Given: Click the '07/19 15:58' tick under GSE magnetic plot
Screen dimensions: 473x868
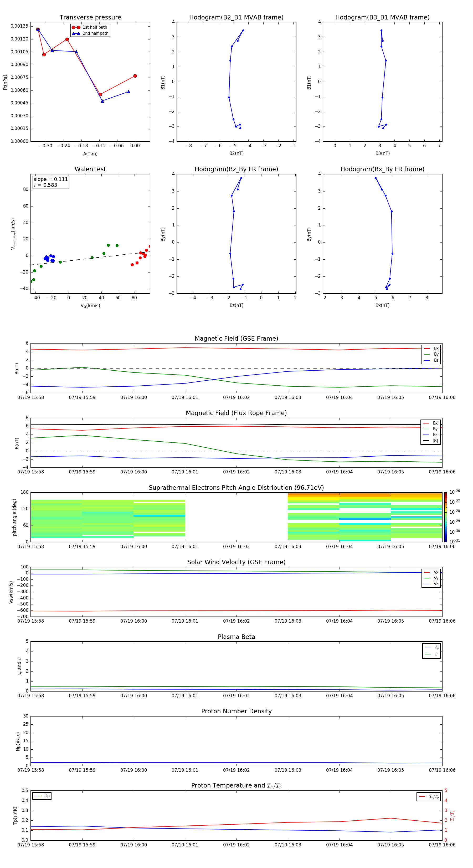Looking at the screenshot, I should coord(31,398).
